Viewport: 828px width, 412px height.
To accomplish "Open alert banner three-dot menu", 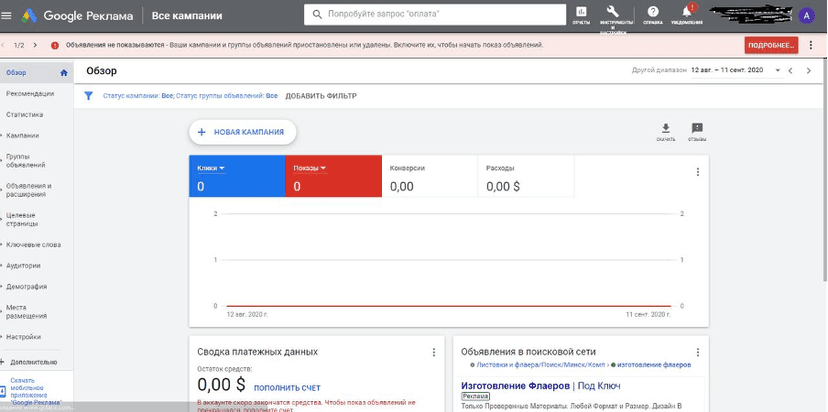I will [x=811, y=45].
